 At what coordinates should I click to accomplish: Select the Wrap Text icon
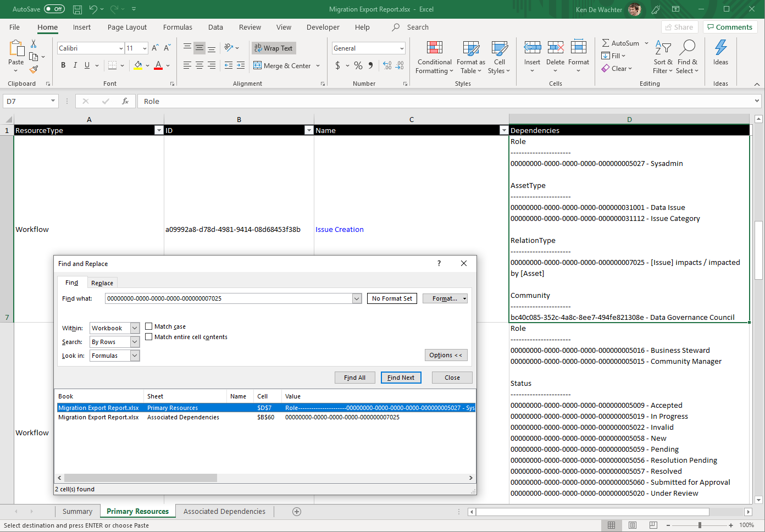pyautogui.click(x=273, y=48)
